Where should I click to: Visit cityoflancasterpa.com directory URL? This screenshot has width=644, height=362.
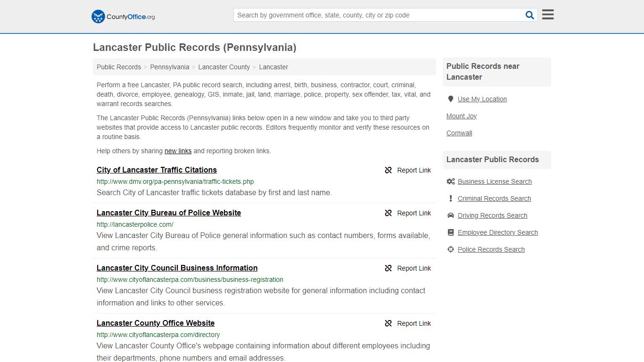[x=158, y=335]
